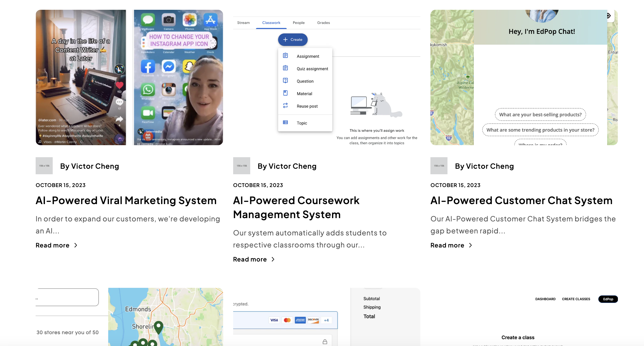This screenshot has width=644, height=346.
Task: Open the Create a class thumbnail
Action: click(x=524, y=317)
